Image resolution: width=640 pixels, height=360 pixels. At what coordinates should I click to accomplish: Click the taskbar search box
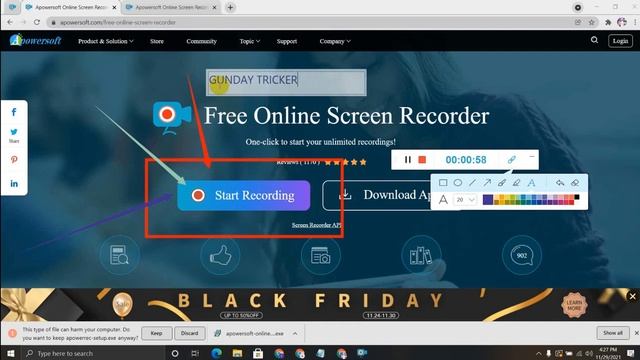[94, 353]
